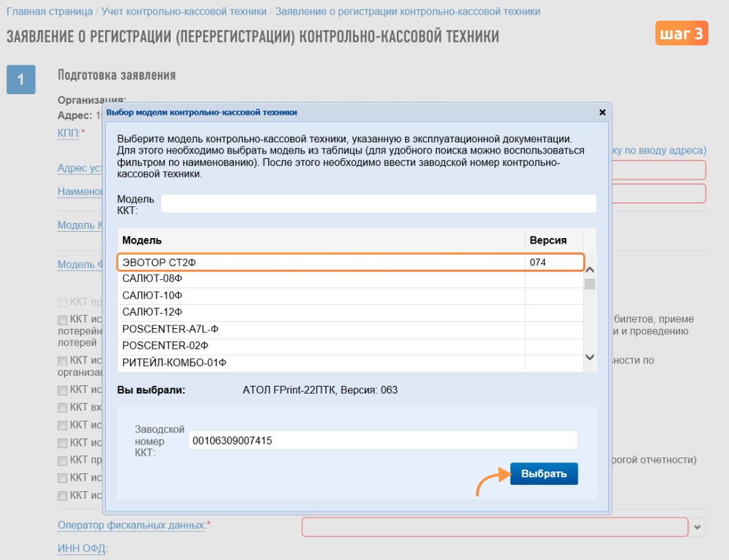Select the САЛЮТ-10Ф model row
The width and height of the screenshot is (729, 560).
coord(351,296)
